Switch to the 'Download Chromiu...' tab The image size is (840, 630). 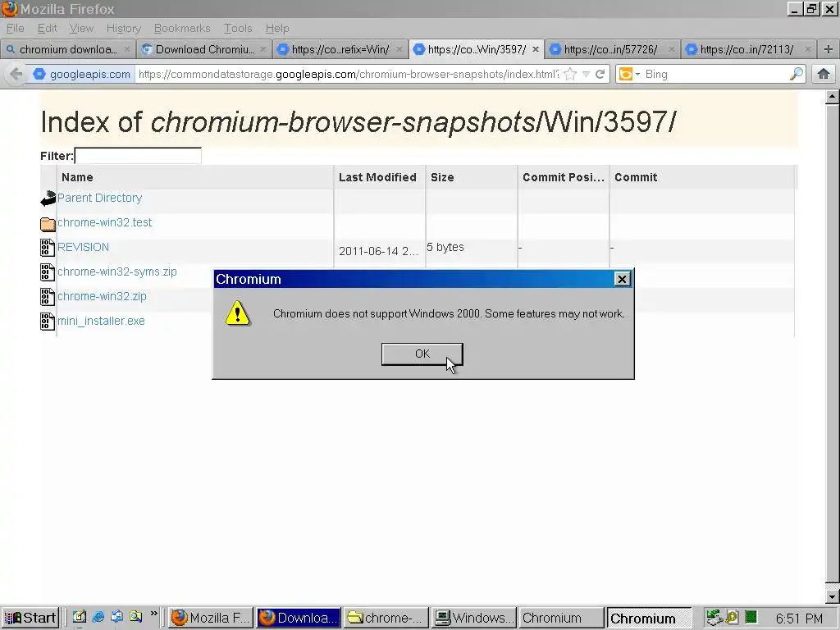204,49
